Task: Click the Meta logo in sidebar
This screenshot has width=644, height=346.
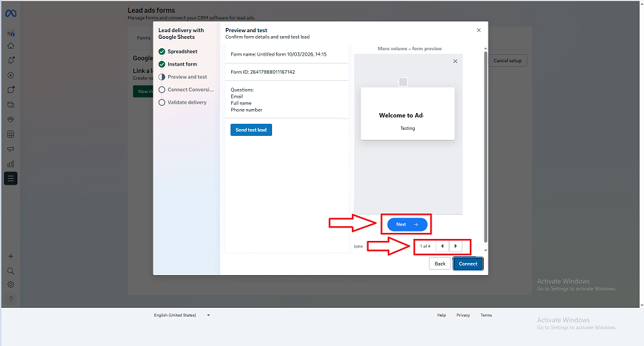Action: click(11, 13)
